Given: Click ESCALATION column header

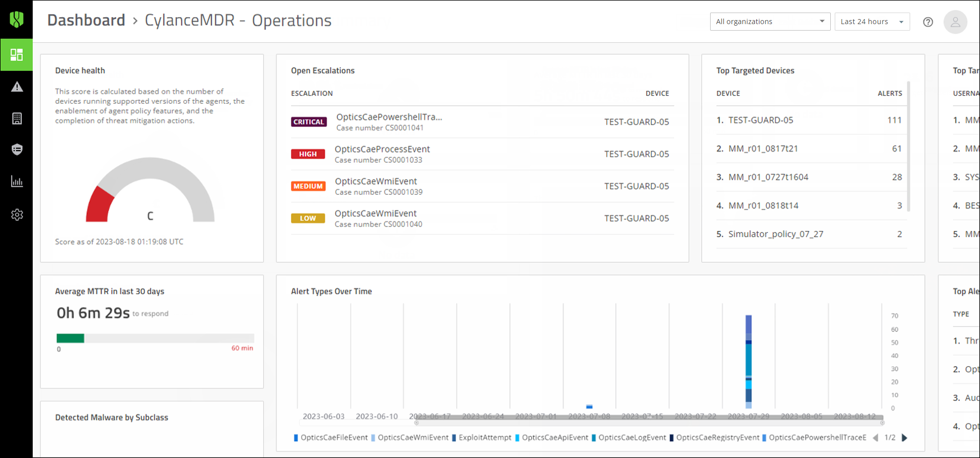Looking at the screenshot, I should click(312, 93).
